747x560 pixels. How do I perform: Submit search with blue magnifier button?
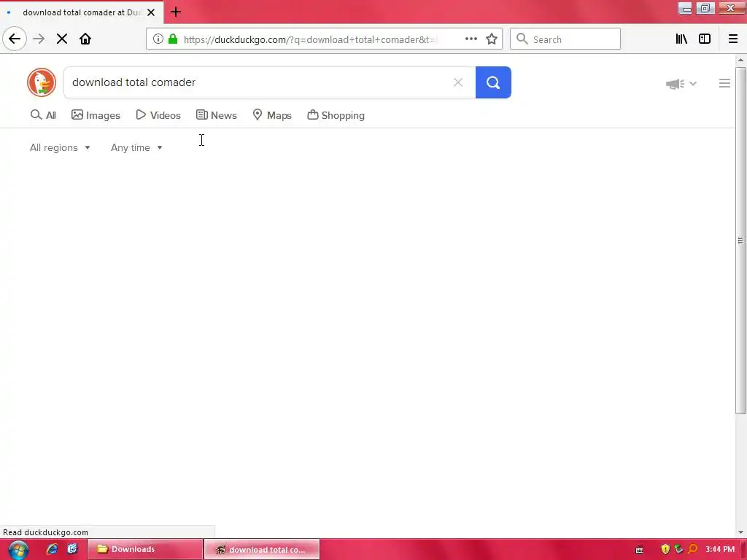click(x=493, y=82)
